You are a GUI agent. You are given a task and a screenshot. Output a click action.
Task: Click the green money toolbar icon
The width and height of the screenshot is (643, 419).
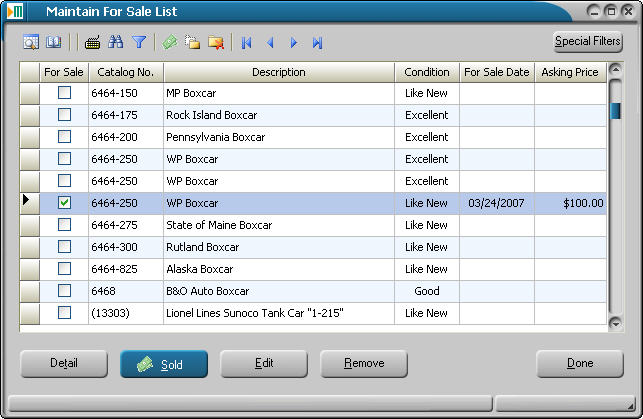click(170, 43)
